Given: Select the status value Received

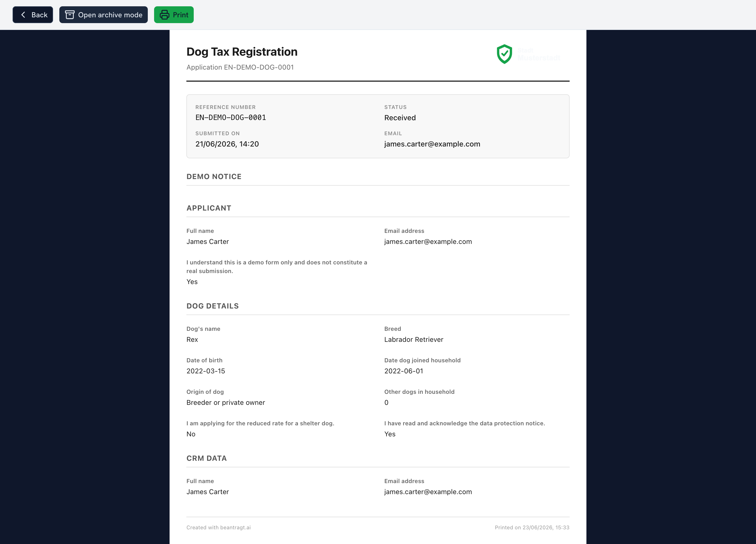Looking at the screenshot, I should tap(400, 118).
